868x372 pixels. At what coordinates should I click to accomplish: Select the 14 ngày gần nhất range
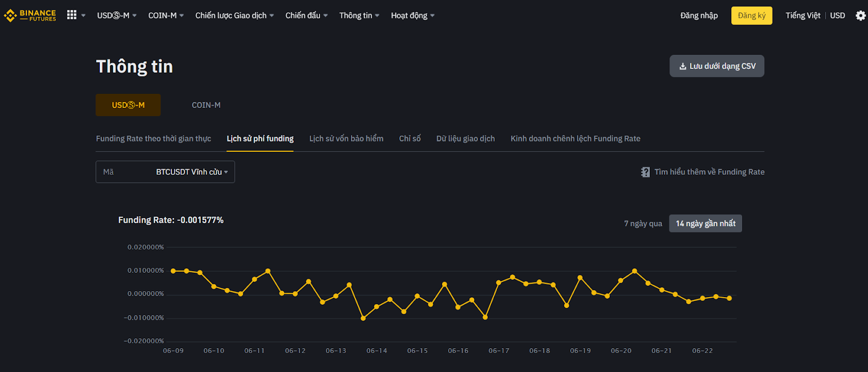pyautogui.click(x=705, y=223)
